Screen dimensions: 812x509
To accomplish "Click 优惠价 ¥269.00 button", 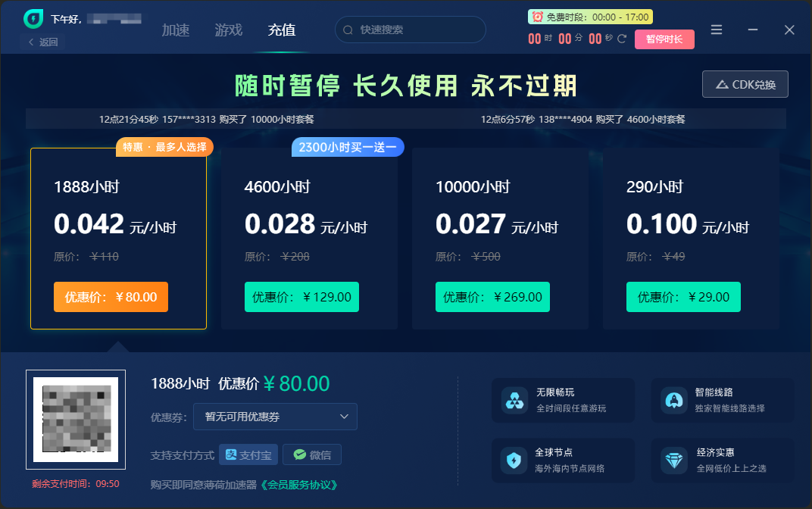I will coord(492,297).
